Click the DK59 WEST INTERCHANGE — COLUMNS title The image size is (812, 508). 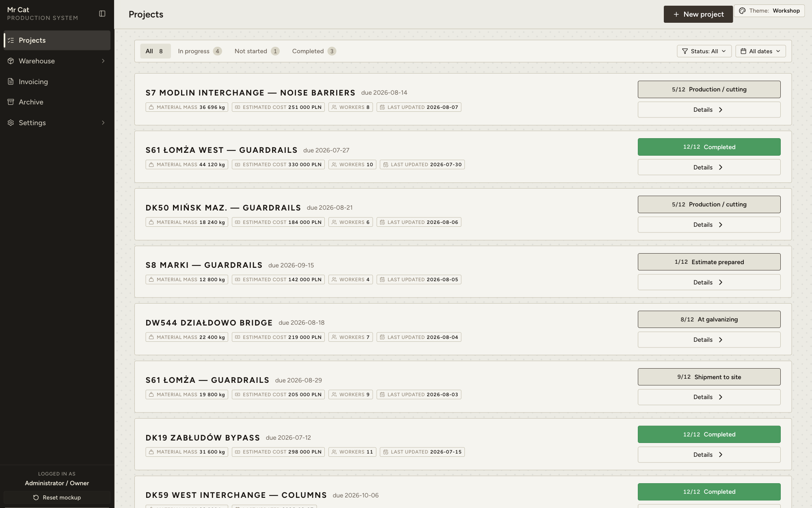click(236, 495)
